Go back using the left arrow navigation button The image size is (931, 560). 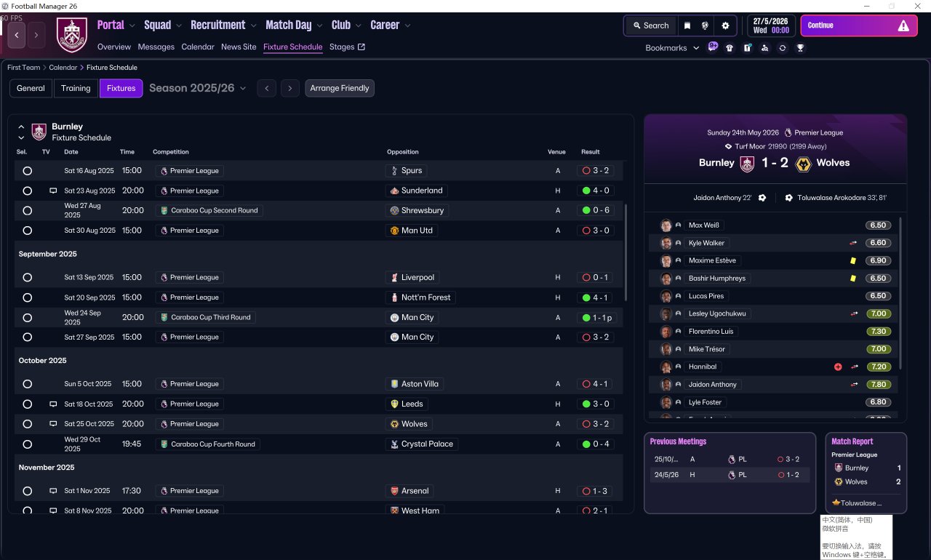(17, 34)
